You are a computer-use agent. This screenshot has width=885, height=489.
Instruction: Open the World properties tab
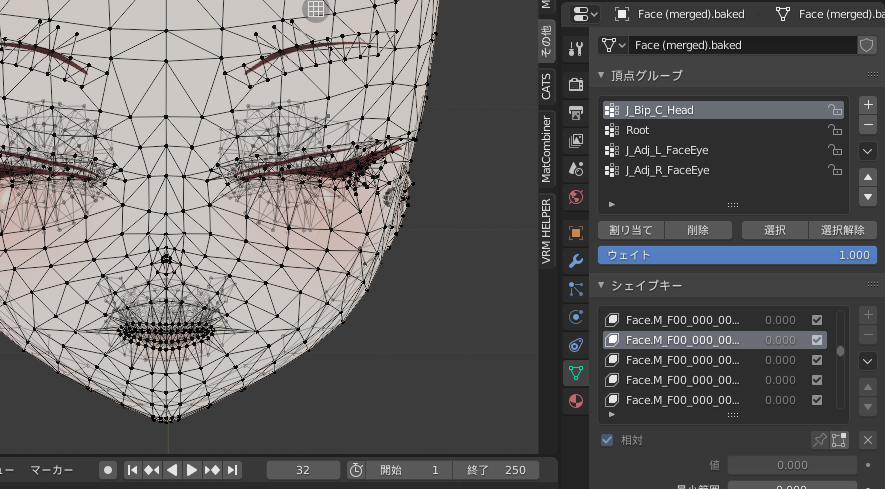pyautogui.click(x=576, y=197)
